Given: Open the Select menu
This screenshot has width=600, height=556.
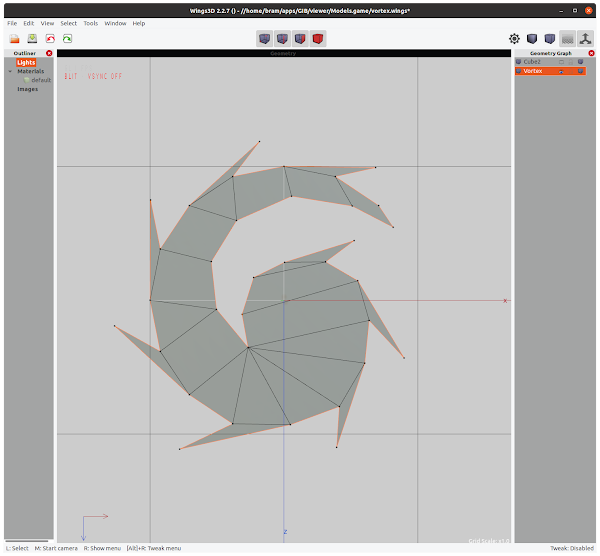Looking at the screenshot, I should (x=68, y=23).
